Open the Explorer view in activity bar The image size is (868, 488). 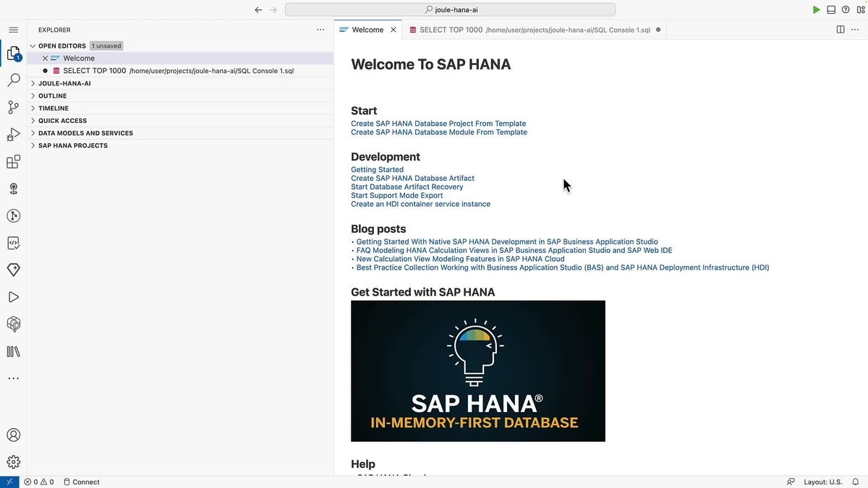(13, 53)
